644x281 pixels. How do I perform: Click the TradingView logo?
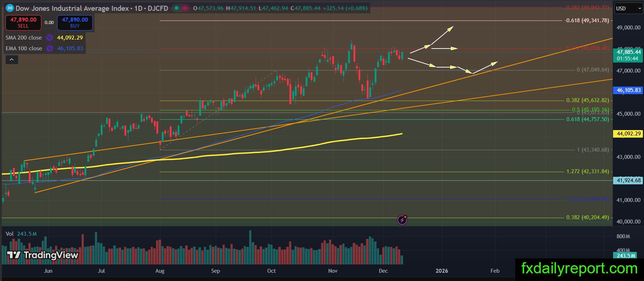[x=43, y=255]
